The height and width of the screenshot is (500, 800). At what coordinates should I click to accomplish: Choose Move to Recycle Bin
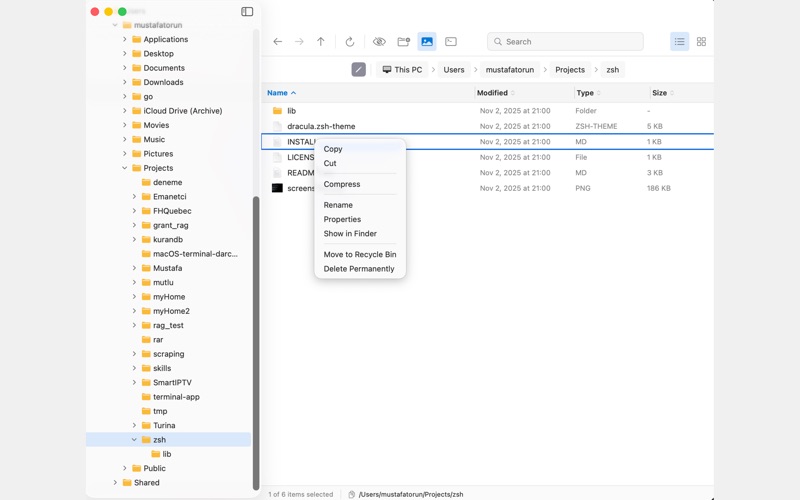click(x=360, y=255)
